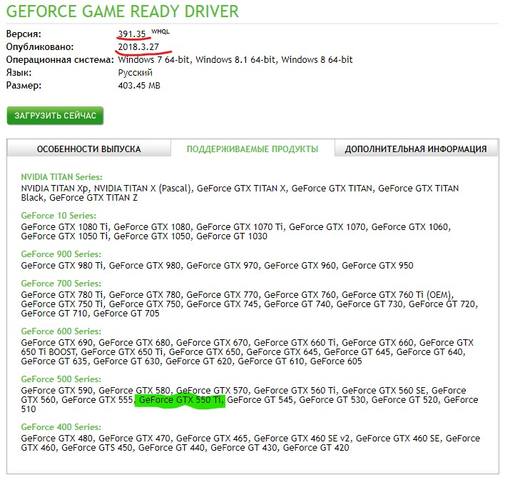505x480 pixels.
Task: Click the GeForce 500 Series heading
Action: click(x=61, y=379)
